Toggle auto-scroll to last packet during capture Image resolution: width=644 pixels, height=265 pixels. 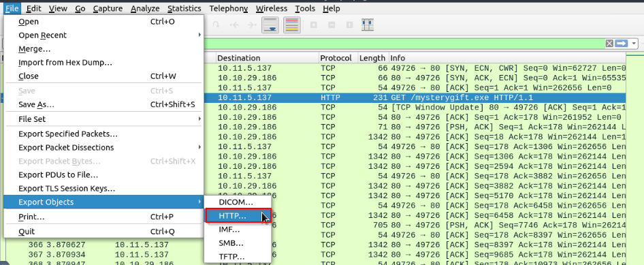pyautogui.click(x=270, y=25)
